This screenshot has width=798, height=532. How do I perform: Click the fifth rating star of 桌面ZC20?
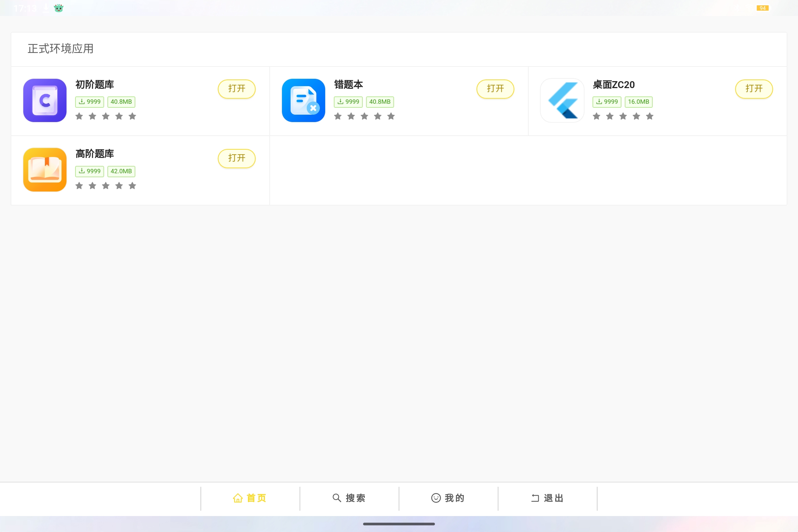click(649, 116)
